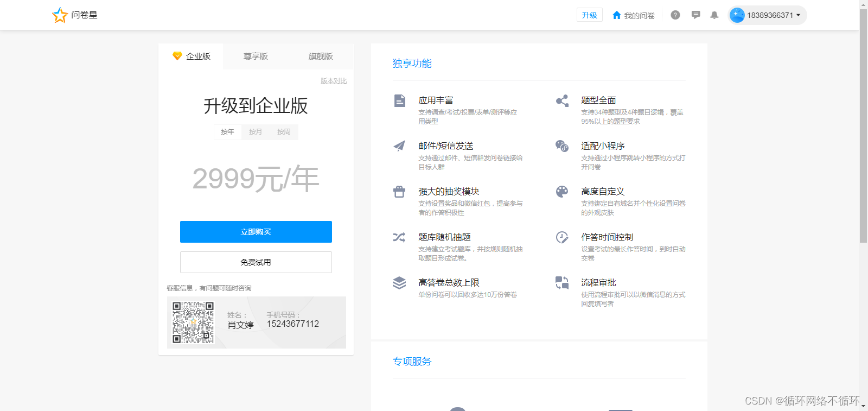Open the messages chat bubble icon
The width and height of the screenshot is (868, 411).
coord(696,15)
